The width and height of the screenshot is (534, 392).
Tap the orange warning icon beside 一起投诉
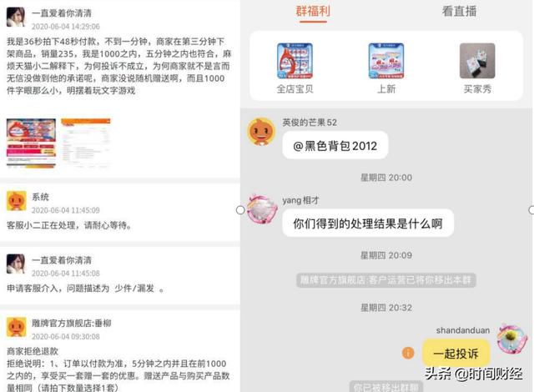click(x=408, y=353)
